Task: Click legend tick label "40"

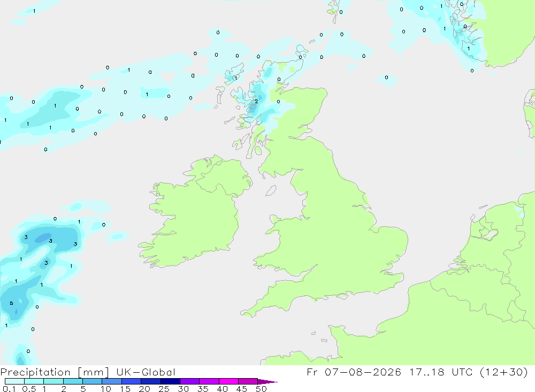Action: pos(223,389)
